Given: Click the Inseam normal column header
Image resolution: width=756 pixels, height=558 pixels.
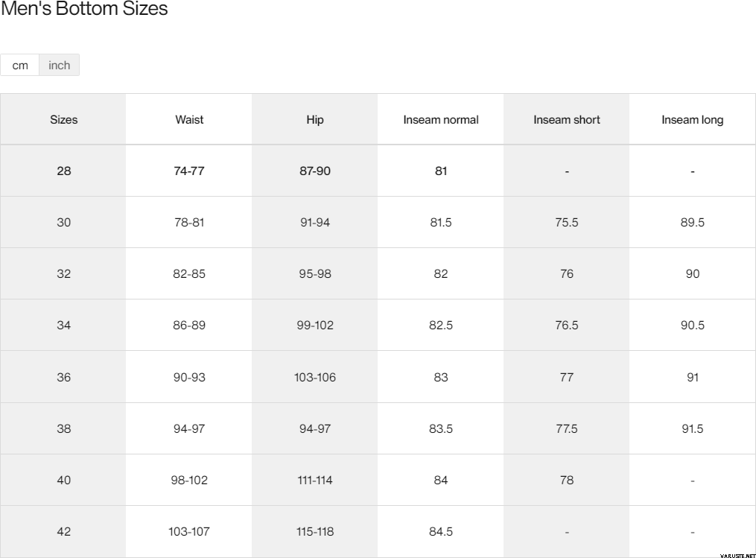Looking at the screenshot, I should pos(441,119).
